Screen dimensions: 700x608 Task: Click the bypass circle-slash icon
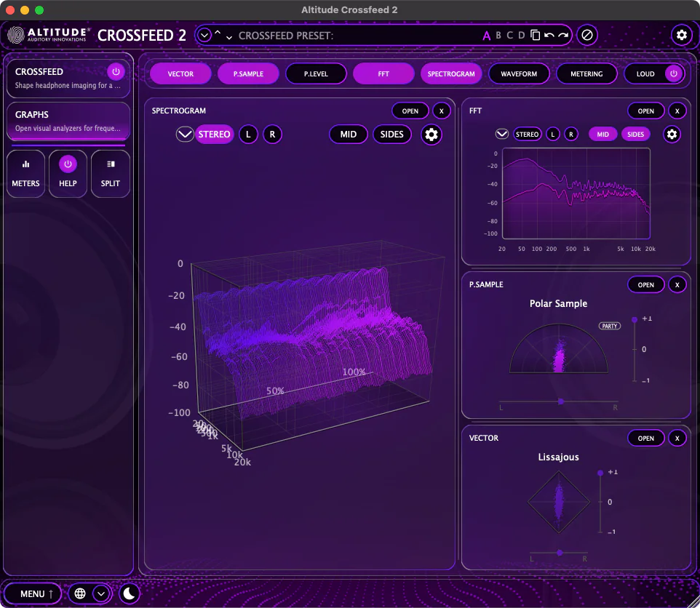click(587, 35)
